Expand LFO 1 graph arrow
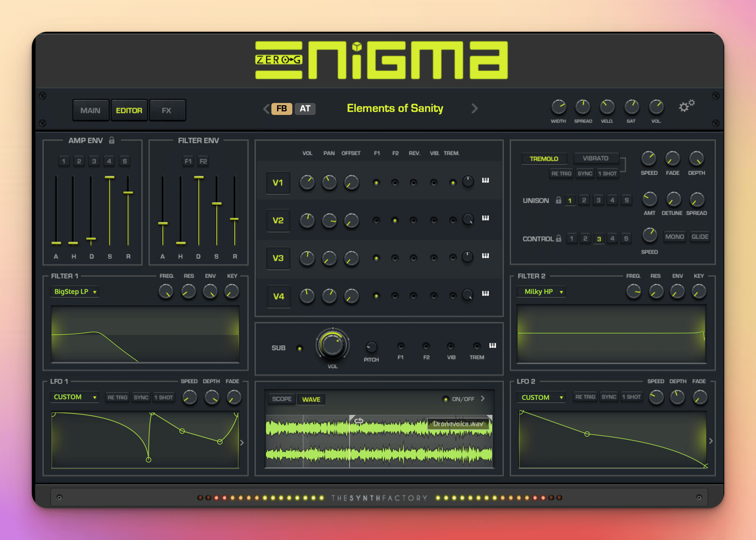756x540 pixels. click(x=242, y=443)
